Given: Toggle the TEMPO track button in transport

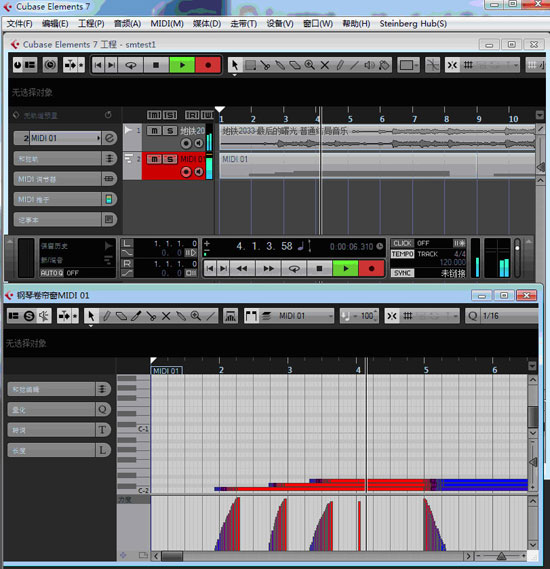Looking at the screenshot, I should (402, 254).
